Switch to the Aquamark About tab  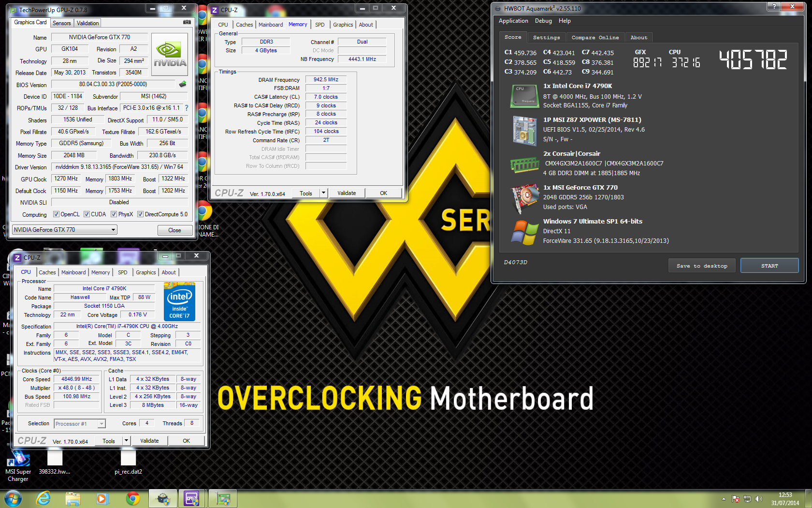click(x=638, y=37)
